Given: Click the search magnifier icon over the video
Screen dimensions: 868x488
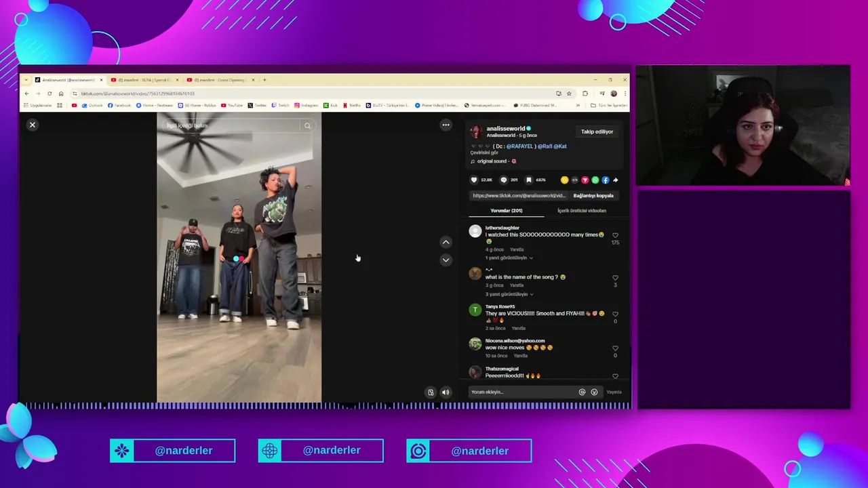Looking at the screenshot, I should (x=307, y=125).
